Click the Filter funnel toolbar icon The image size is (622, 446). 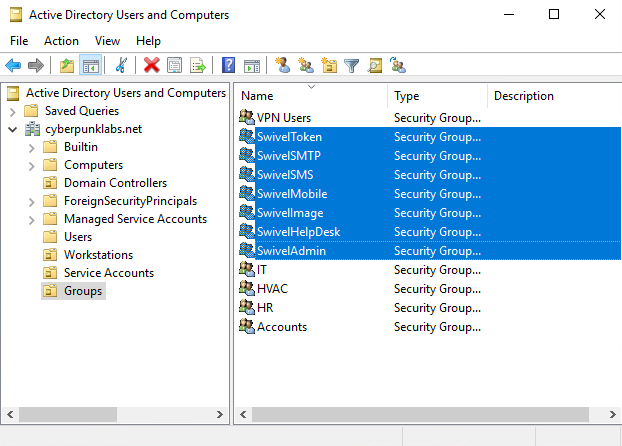tap(351, 66)
